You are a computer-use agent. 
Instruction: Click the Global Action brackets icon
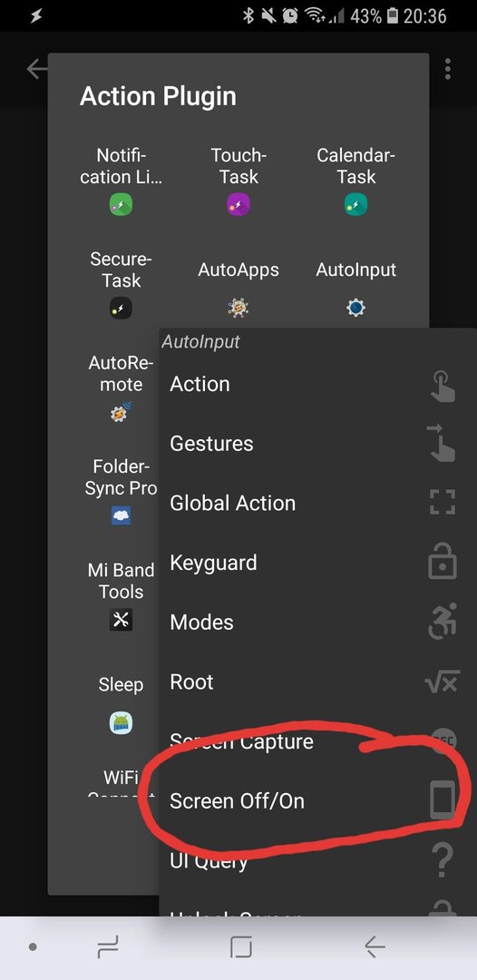click(443, 503)
